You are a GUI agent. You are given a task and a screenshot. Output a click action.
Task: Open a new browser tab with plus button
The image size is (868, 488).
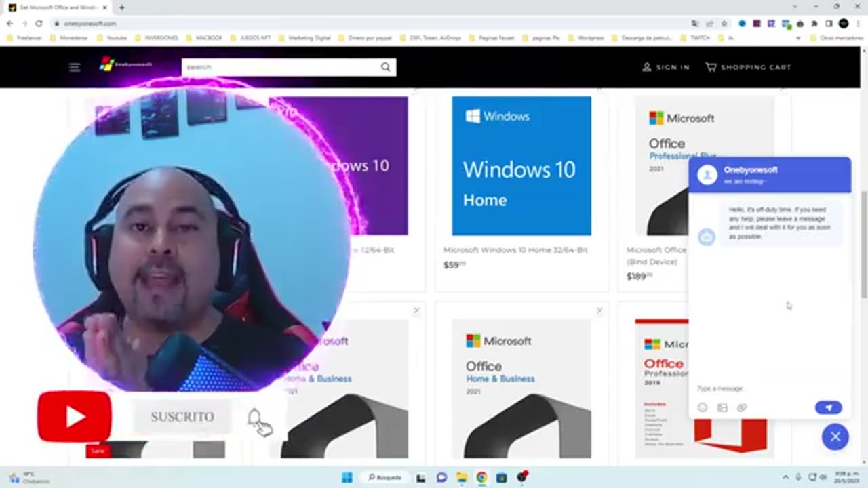tap(122, 7)
